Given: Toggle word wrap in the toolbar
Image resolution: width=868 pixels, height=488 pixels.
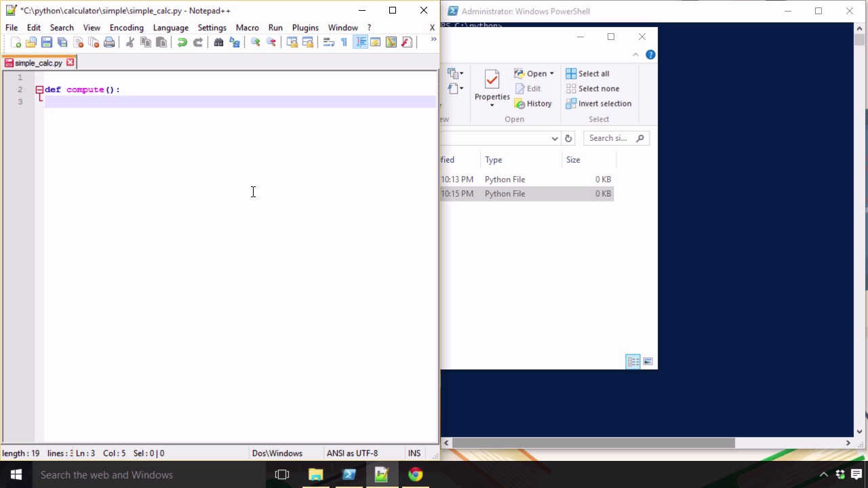Looking at the screenshot, I should 329,42.
